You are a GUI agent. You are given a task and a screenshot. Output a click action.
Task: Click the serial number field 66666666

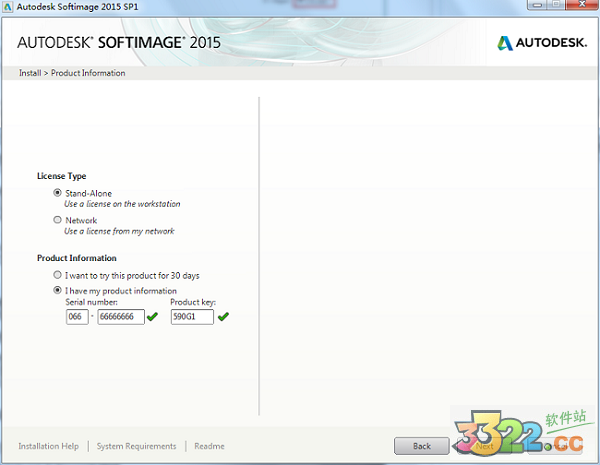click(121, 317)
